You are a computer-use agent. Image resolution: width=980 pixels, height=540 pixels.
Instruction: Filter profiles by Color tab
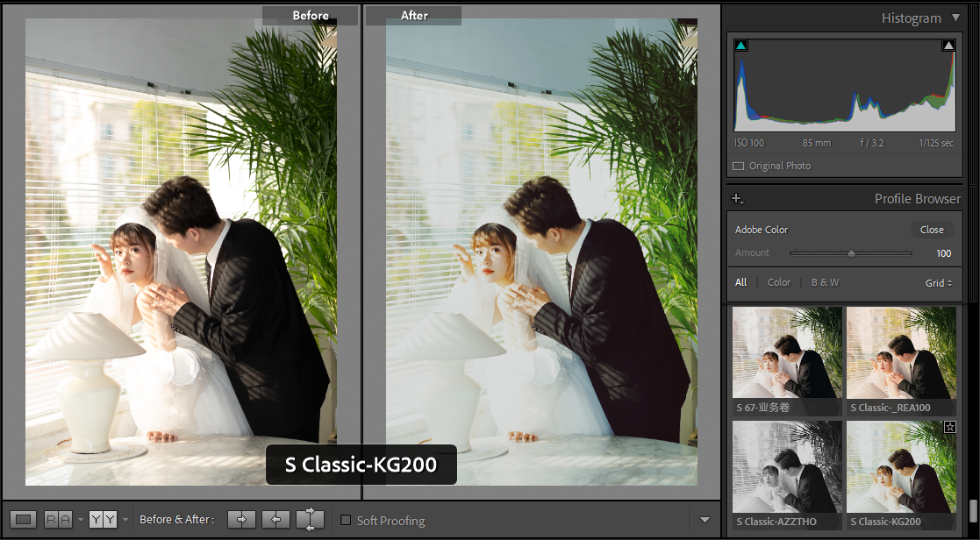(778, 282)
